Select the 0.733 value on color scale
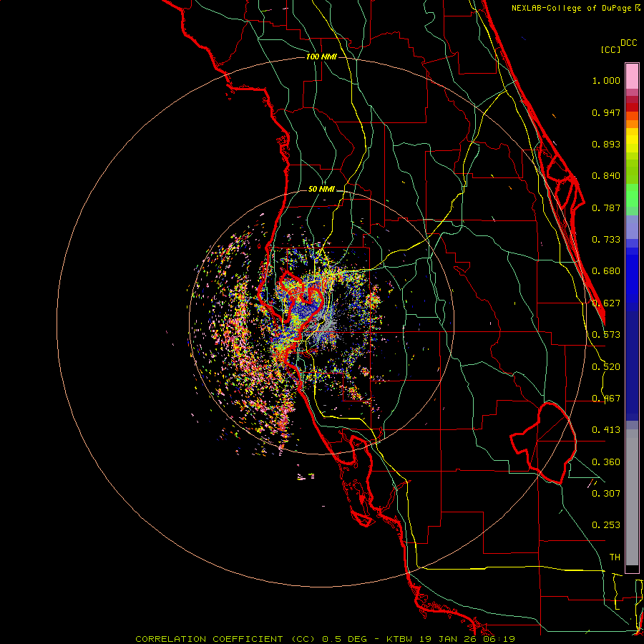Viewport: 644px width, 644px height. [606, 240]
